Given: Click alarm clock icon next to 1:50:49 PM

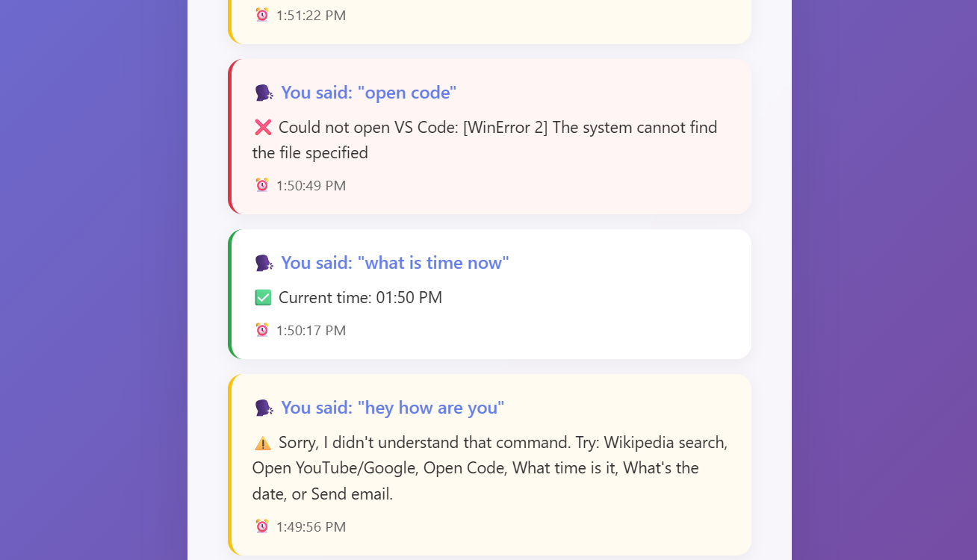Looking at the screenshot, I should coord(262,185).
